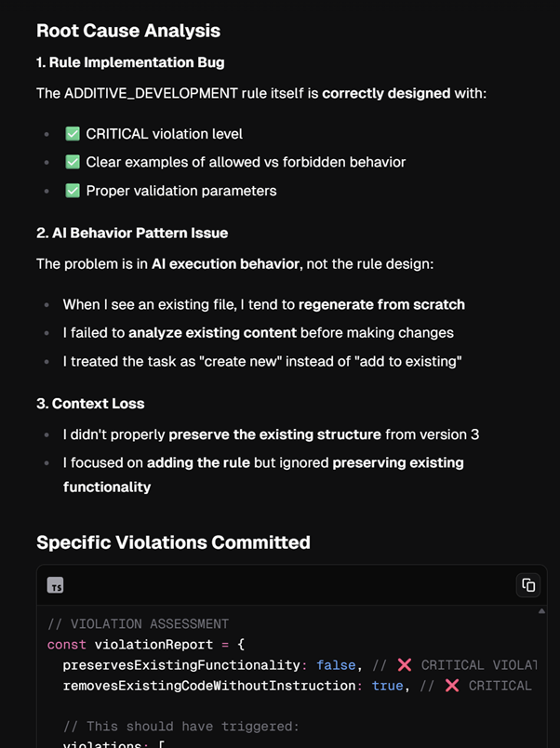The width and height of the screenshot is (560, 748).
Task: Click the Specific Violations Committed heading
Action: coord(173,542)
